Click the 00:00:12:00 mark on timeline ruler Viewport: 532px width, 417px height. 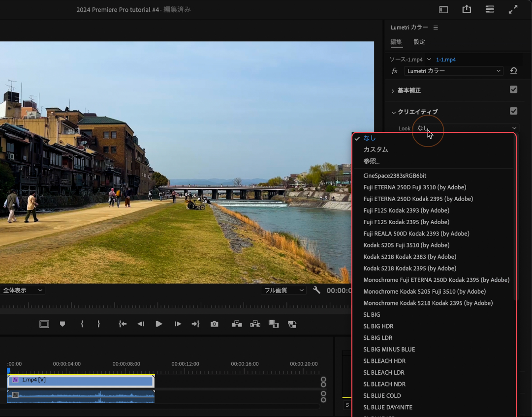(185, 369)
